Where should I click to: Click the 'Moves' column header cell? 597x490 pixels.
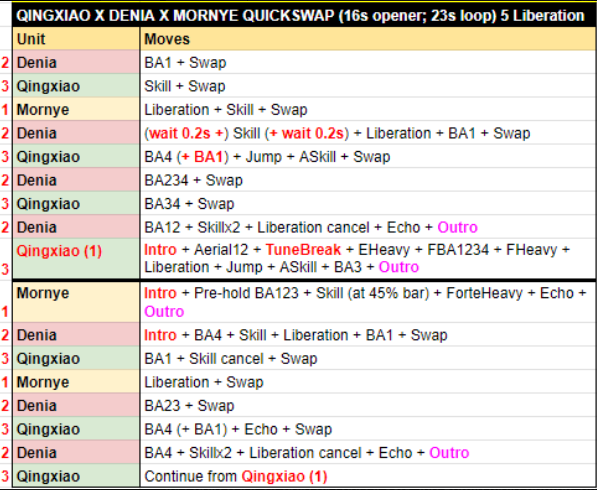pyautogui.click(x=367, y=39)
